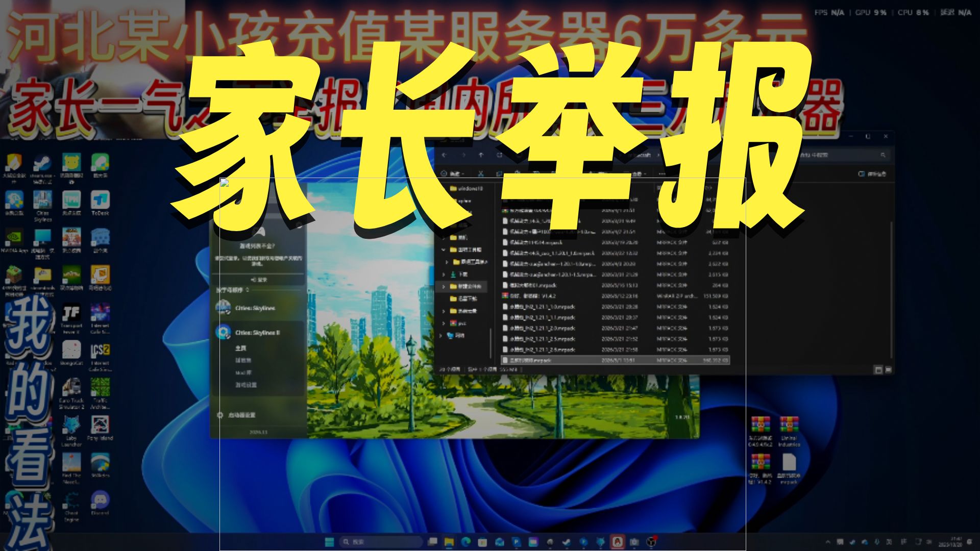Open the Steam desktop shortcut
This screenshot has height=551, width=980.
pyautogui.click(x=42, y=169)
